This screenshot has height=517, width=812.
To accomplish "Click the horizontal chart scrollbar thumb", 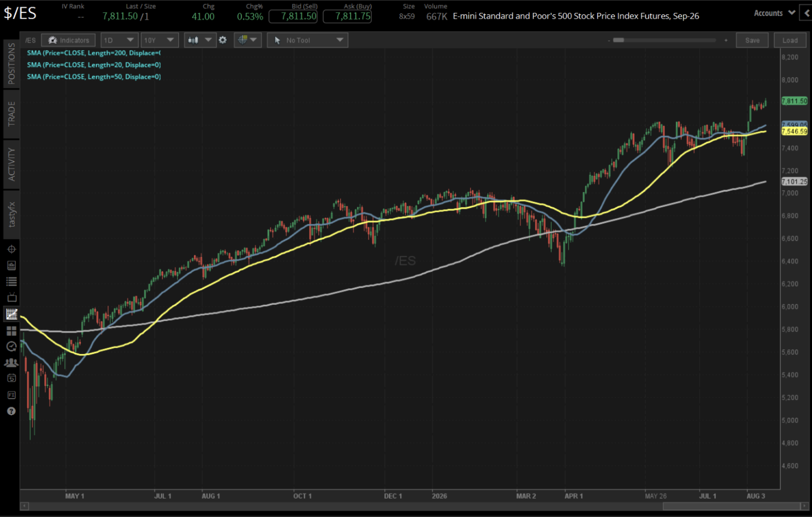I will pyautogui.click(x=731, y=506).
